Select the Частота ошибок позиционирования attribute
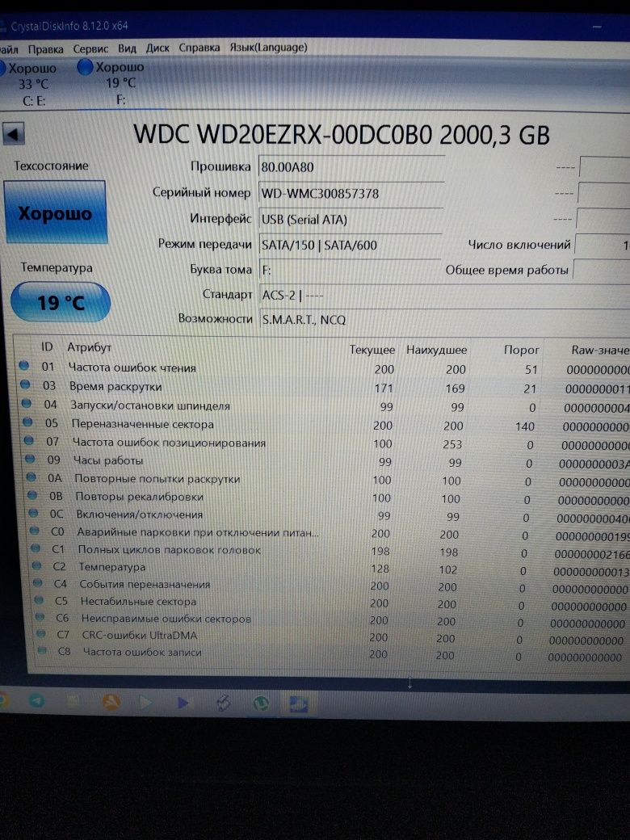Image resolution: width=630 pixels, height=840 pixels. (170, 443)
